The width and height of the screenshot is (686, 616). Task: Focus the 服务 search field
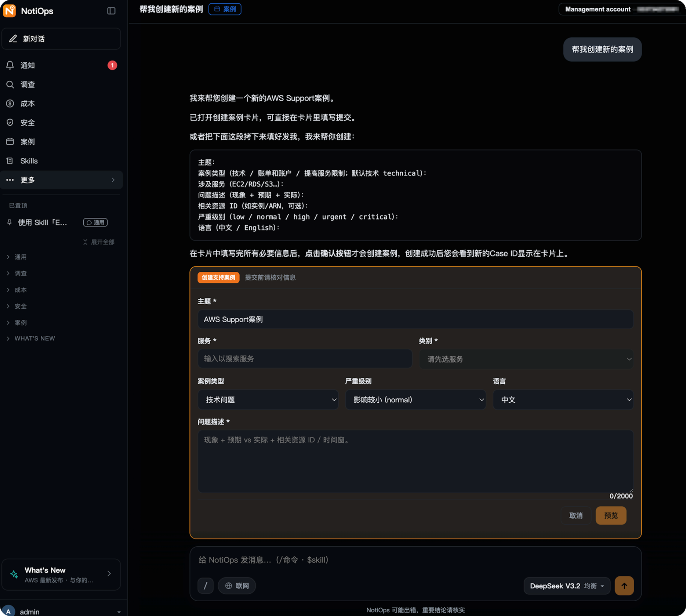pos(305,359)
